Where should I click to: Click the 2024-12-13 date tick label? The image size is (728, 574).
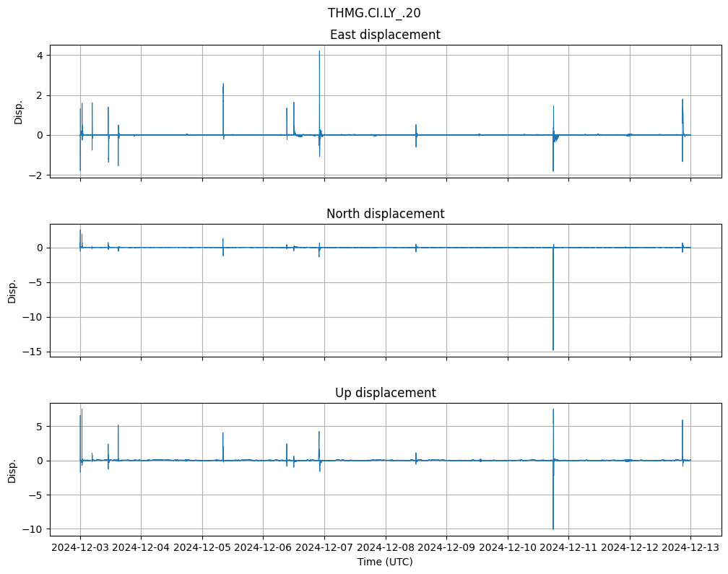coord(690,548)
